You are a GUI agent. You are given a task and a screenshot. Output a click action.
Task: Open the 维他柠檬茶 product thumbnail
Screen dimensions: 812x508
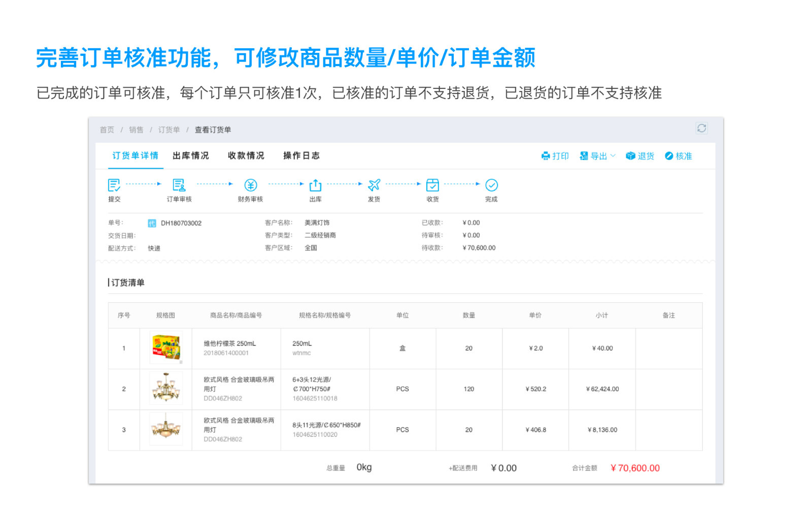[x=166, y=348]
